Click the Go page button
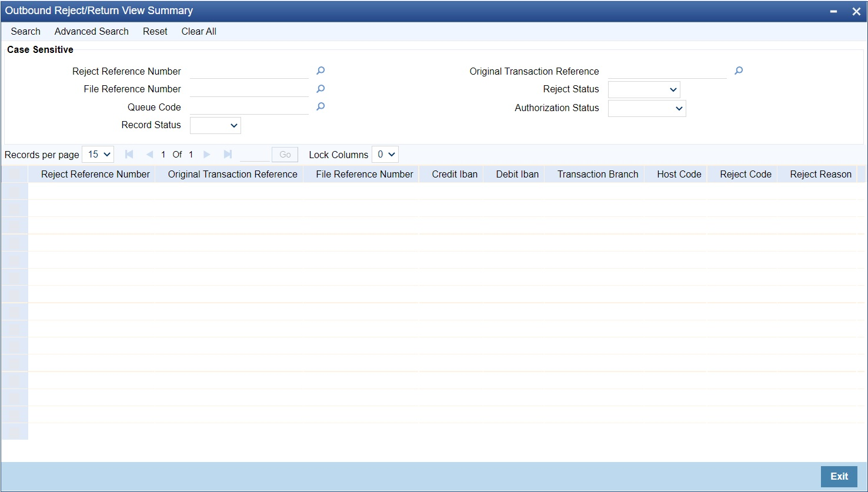Screen dimensions: 868x492 285,155
